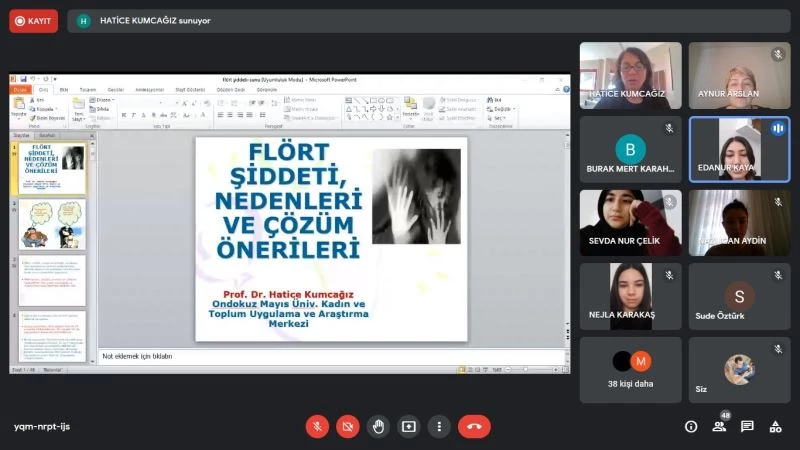Turn on the camera

click(x=347, y=426)
